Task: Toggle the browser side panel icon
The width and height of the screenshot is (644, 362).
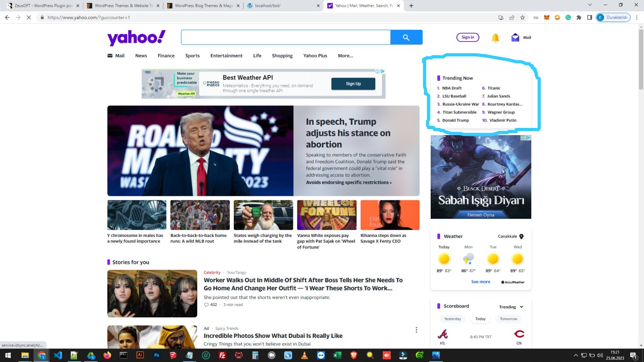Action: coord(589,17)
